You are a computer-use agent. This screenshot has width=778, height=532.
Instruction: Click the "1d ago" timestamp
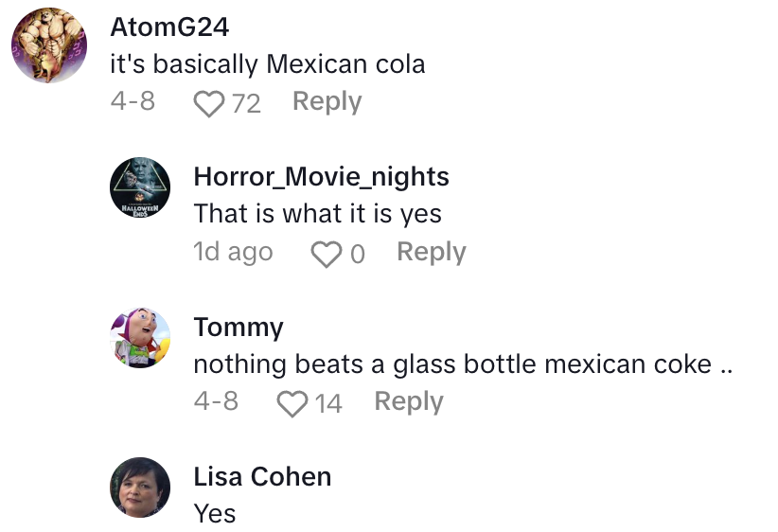tap(233, 252)
